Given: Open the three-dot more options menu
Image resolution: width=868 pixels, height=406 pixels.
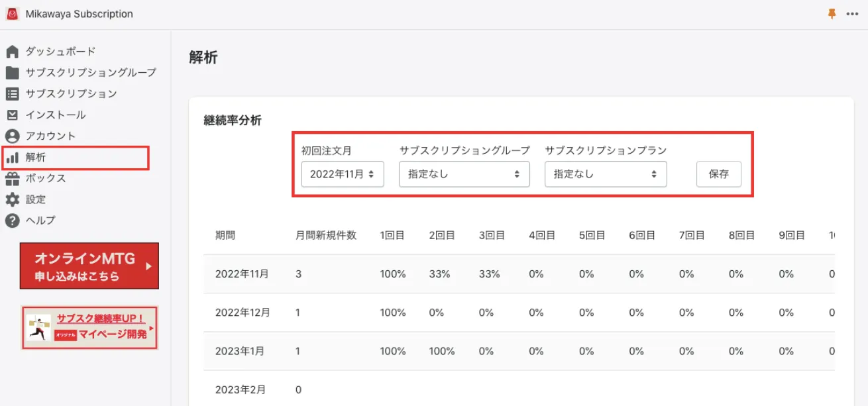Looking at the screenshot, I should 852,14.
